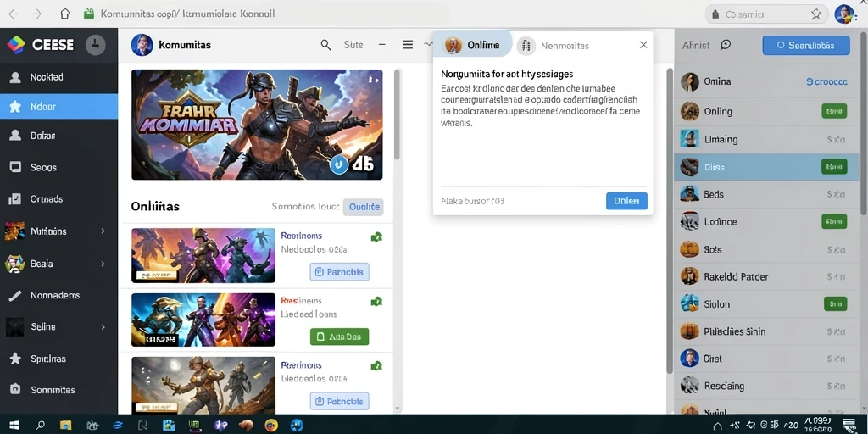Click the Spriclinas star icon
Image resolution: width=868 pixels, height=434 pixels.
[x=15, y=359]
